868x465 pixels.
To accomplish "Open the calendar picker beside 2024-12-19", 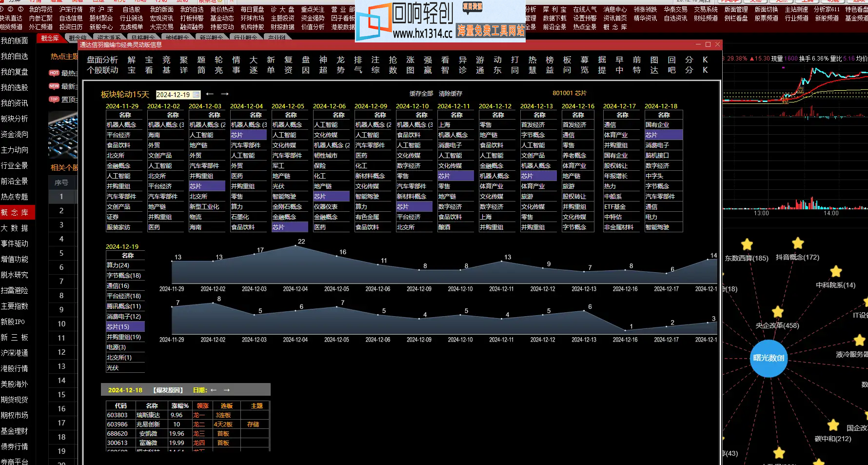I will click(x=196, y=95).
